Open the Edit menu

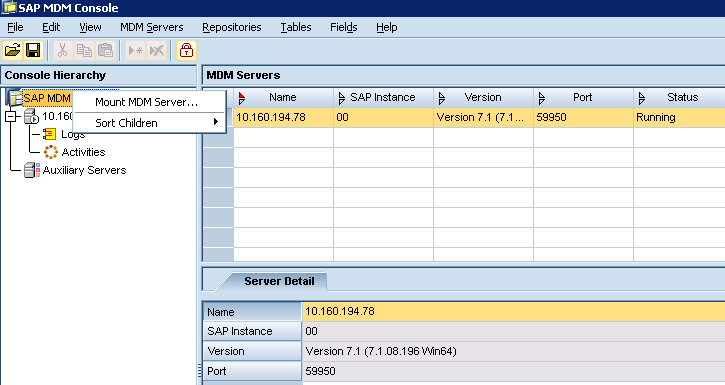coord(51,27)
